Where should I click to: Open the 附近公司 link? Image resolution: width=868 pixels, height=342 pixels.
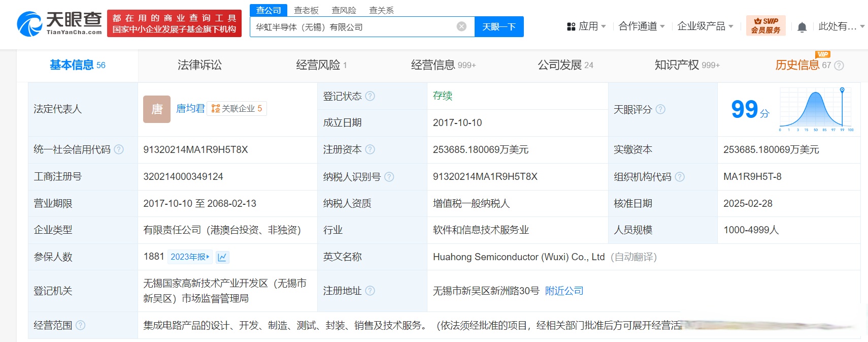[564, 291]
